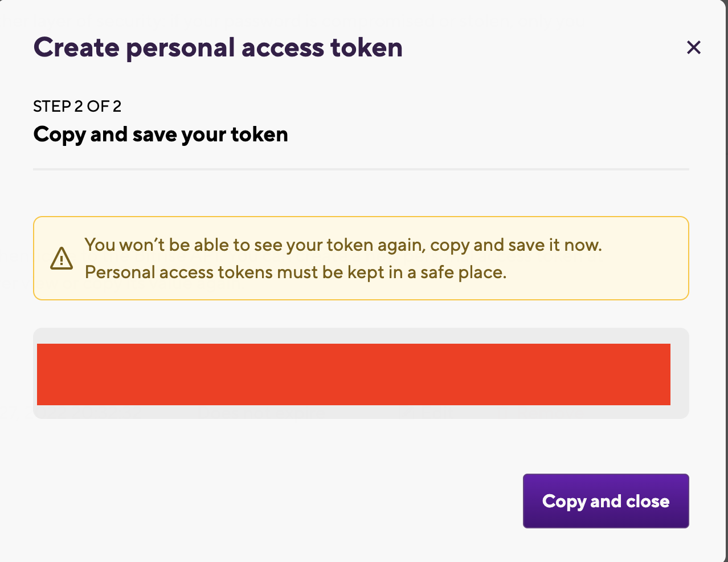Click the word "Copy" on the purple button
Screen dimensions: 728x562
tap(564, 501)
